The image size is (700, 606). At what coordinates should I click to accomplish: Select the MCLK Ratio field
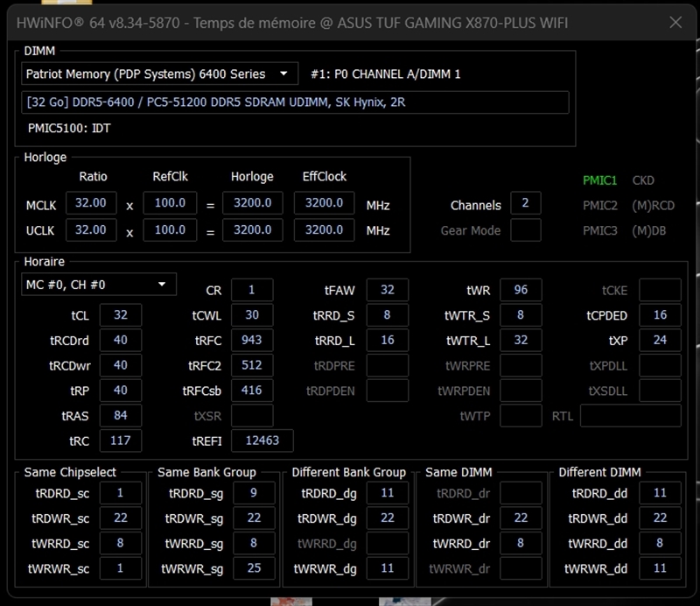91,203
